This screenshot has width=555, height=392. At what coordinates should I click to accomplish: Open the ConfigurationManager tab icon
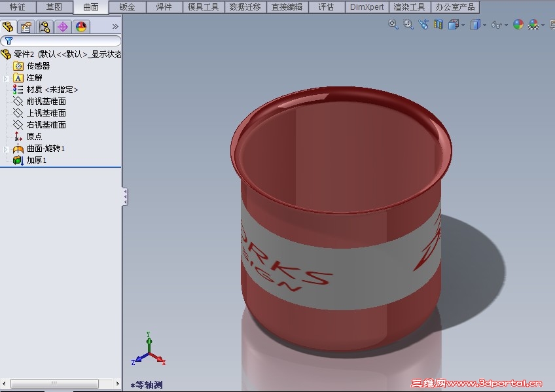point(45,27)
